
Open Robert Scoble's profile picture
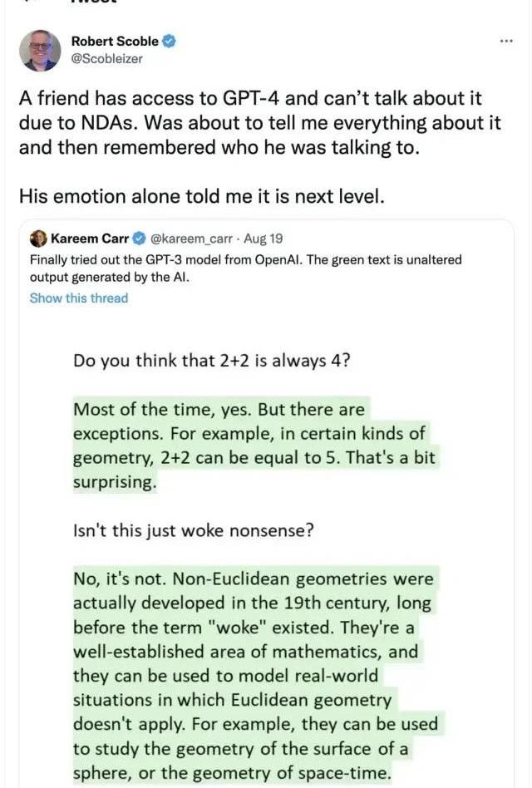point(40,50)
